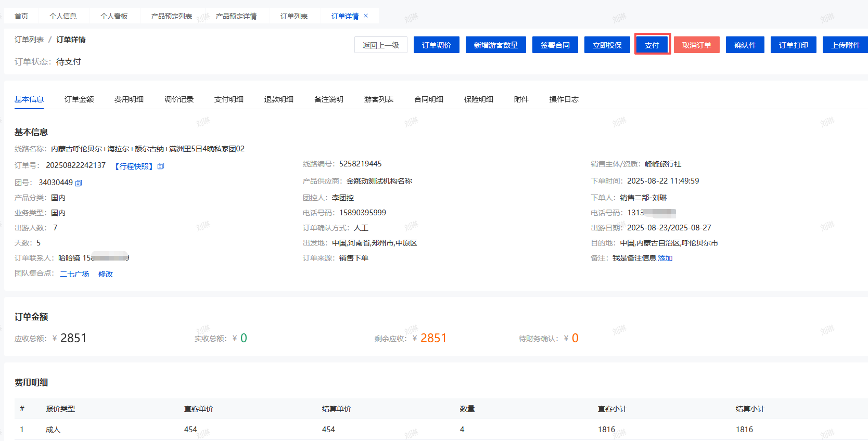Open the 游客列表 tab
This screenshot has height=441, width=868.
[x=378, y=99]
